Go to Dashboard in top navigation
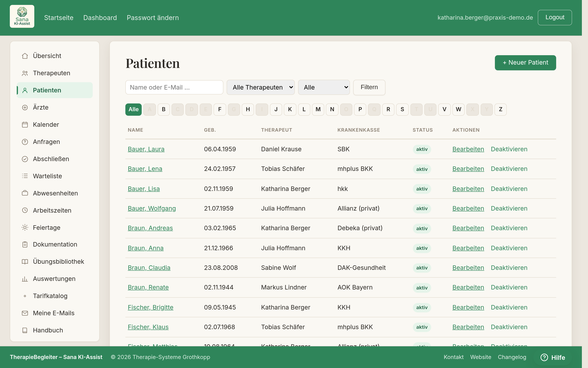The height and width of the screenshot is (368, 588). pos(100,18)
